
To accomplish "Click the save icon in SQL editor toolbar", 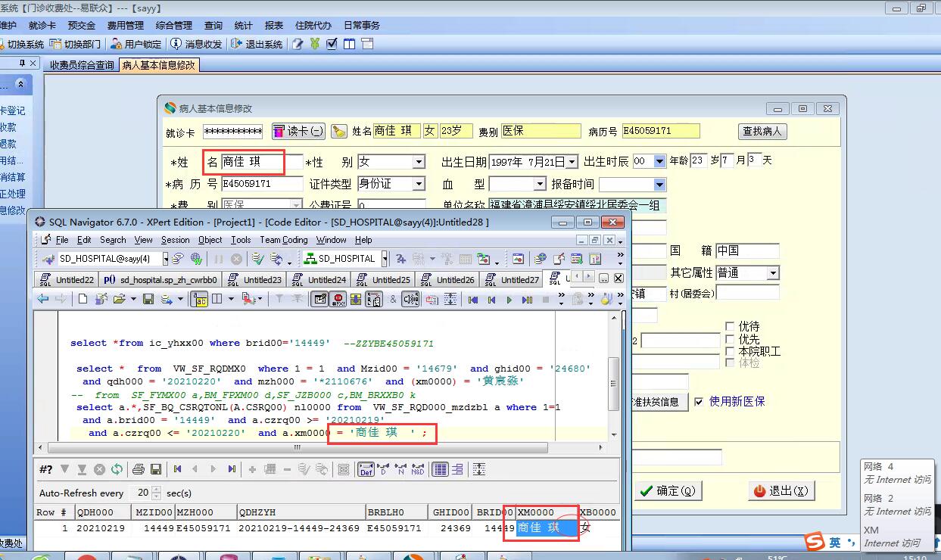I will 148,300.
